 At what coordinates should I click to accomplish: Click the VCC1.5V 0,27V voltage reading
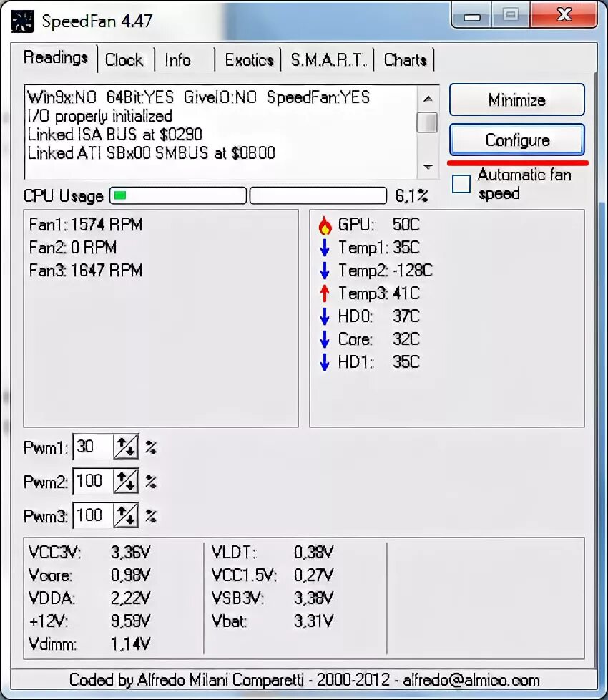[x=273, y=575]
